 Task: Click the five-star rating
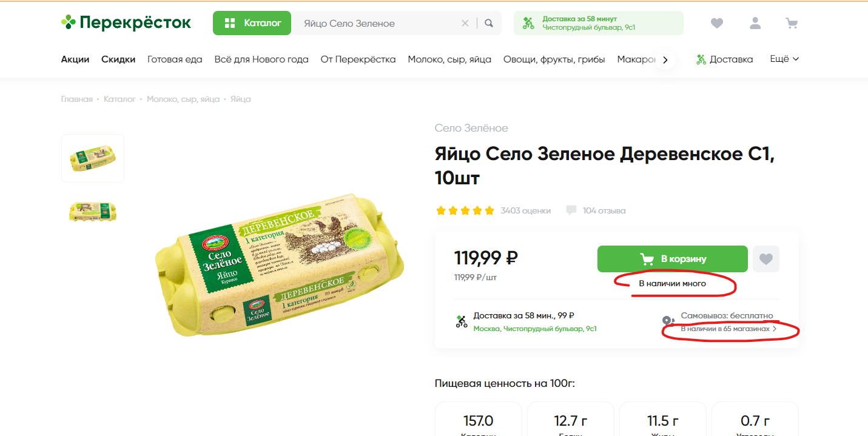pos(465,210)
